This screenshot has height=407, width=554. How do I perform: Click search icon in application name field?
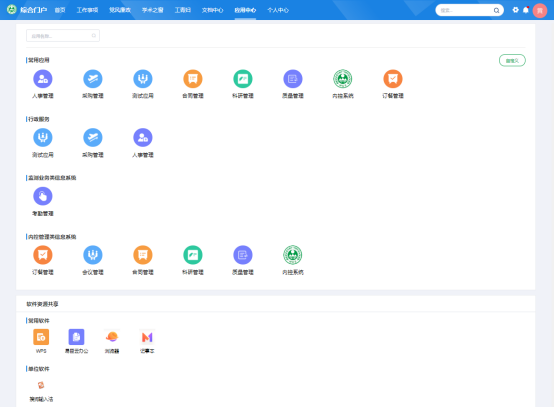pyautogui.click(x=94, y=36)
